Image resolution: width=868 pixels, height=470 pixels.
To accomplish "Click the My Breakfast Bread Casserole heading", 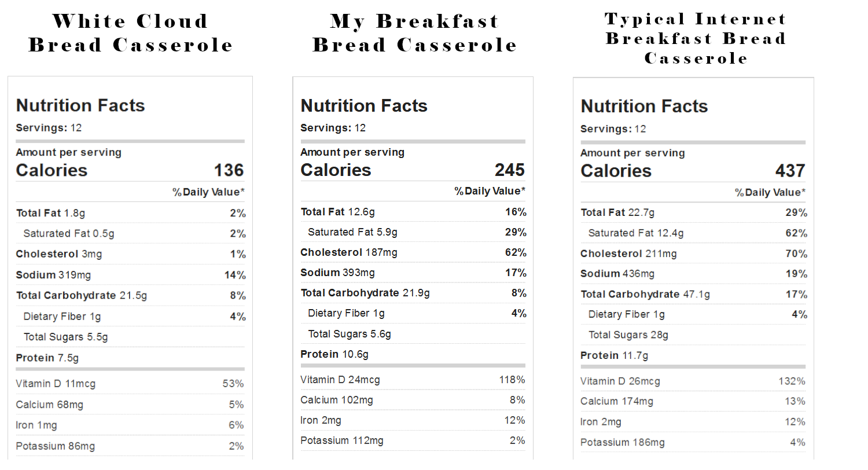I will (414, 33).
